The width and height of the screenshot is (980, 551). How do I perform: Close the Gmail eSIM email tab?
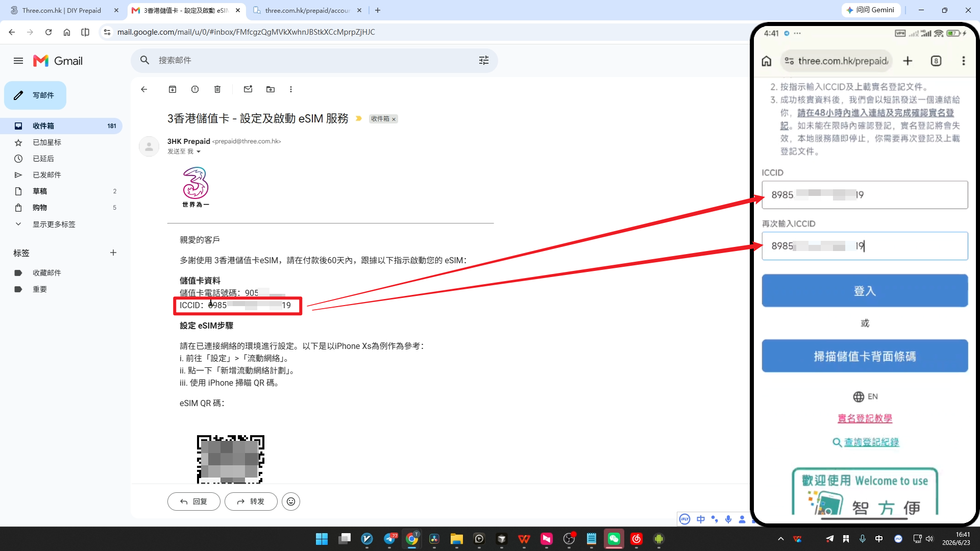point(238,10)
